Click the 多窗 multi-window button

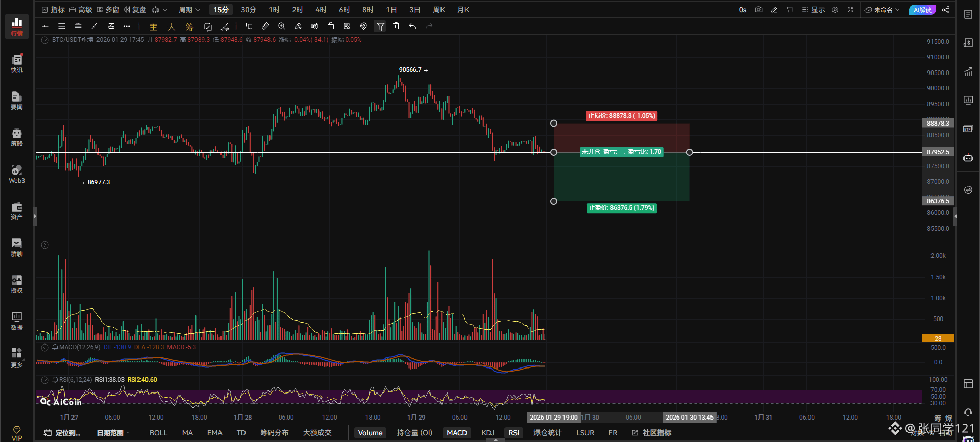click(x=108, y=10)
